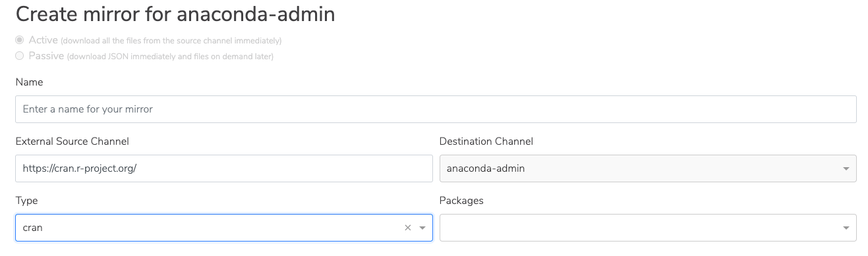This screenshot has width=868, height=256.
Task: Click the External Source Channel URL field
Action: click(x=224, y=168)
